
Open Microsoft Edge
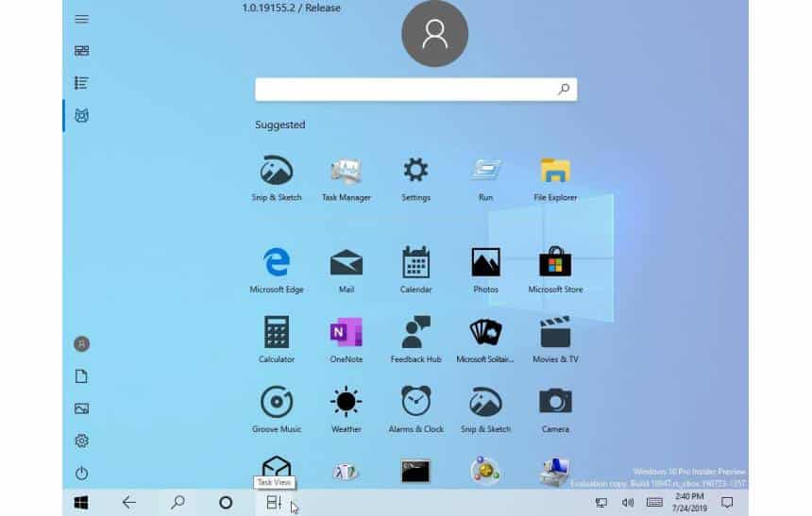(x=277, y=270)
